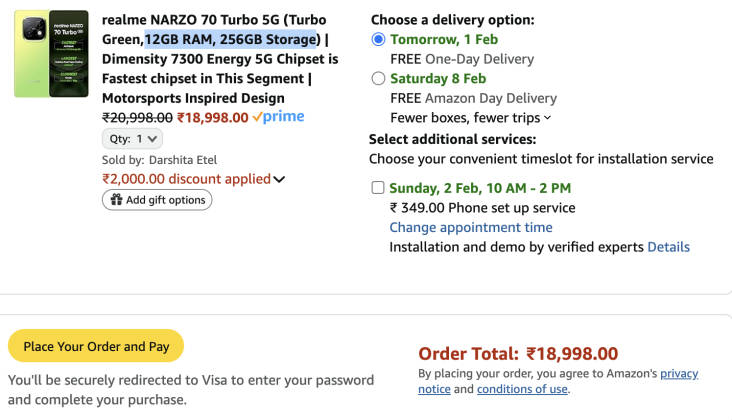Click the highlighted 12GB RAM, 256GB Storage text
Screen dimensions: 732x420
pos(232,39)
